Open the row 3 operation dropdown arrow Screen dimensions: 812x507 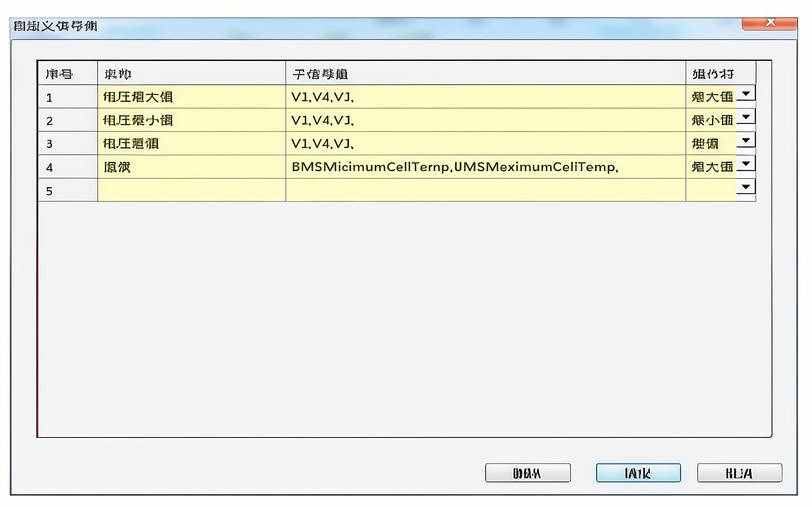745,141
